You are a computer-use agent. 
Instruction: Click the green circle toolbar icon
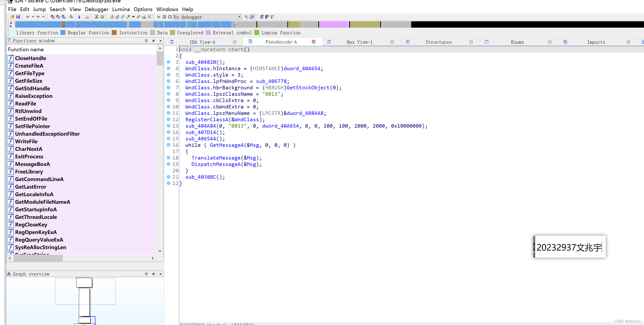(x=102, y=17)
